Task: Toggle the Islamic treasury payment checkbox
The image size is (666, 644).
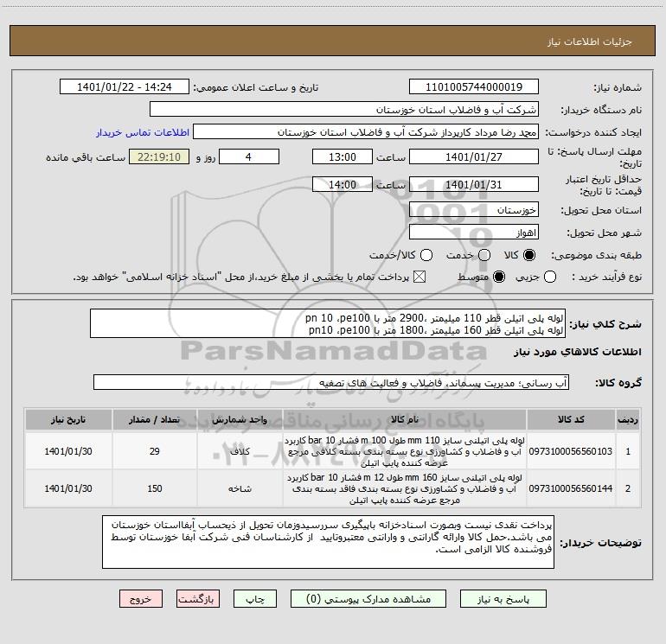Action: [x=419, y=277]
